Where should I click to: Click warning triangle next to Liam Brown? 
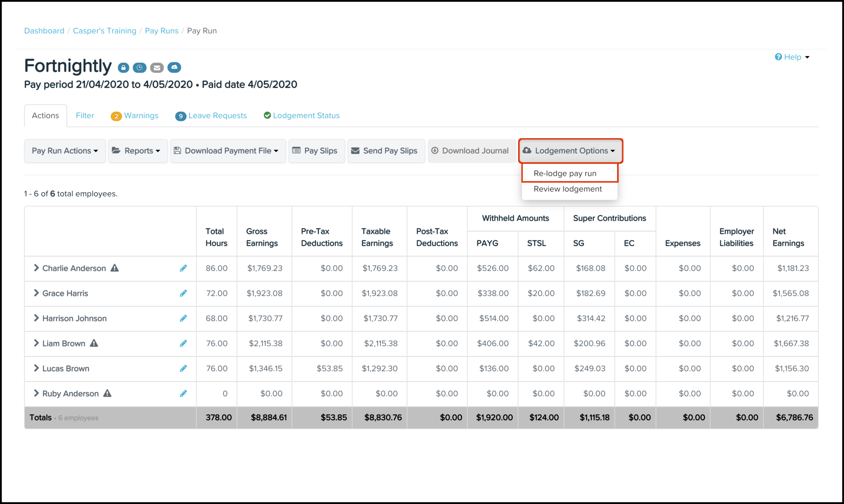pyautogui.click(x=94, y=343)
